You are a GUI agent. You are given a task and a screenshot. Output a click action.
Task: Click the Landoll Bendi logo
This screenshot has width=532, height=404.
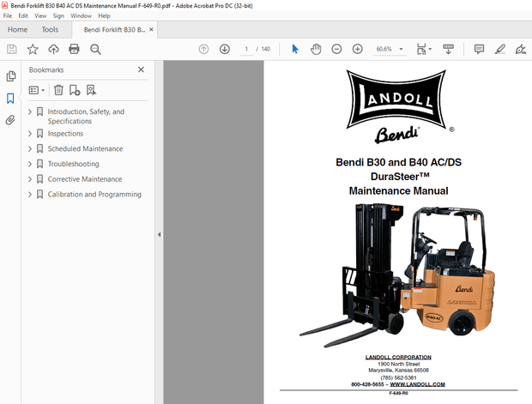click(399, 106)
